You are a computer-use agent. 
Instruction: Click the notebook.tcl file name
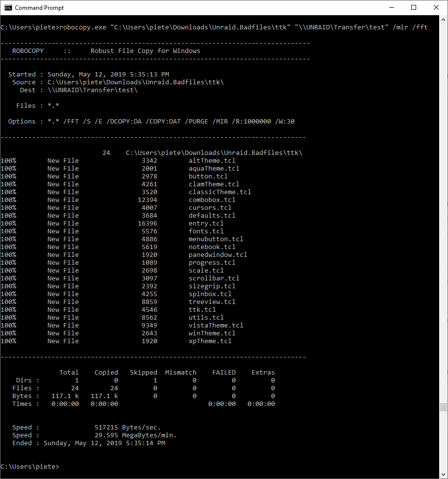click(x=212, y=247)
